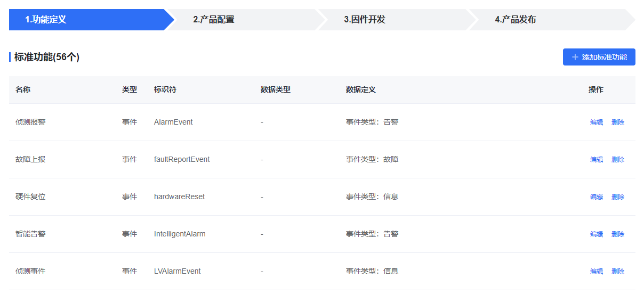Click the plus icon in 添加标准功能 button

(575, 57)
